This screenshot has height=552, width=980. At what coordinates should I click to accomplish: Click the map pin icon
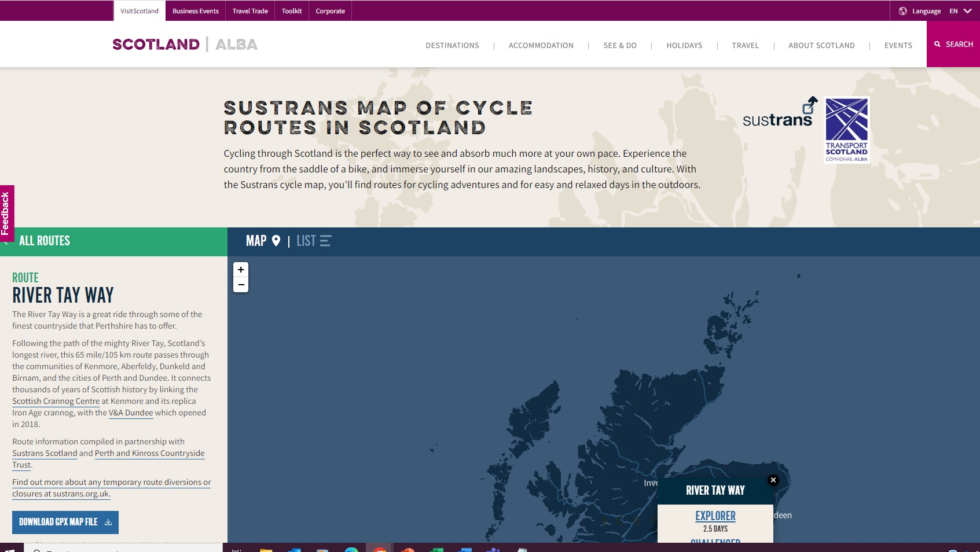pyautogui.click(x=276, y=241)
